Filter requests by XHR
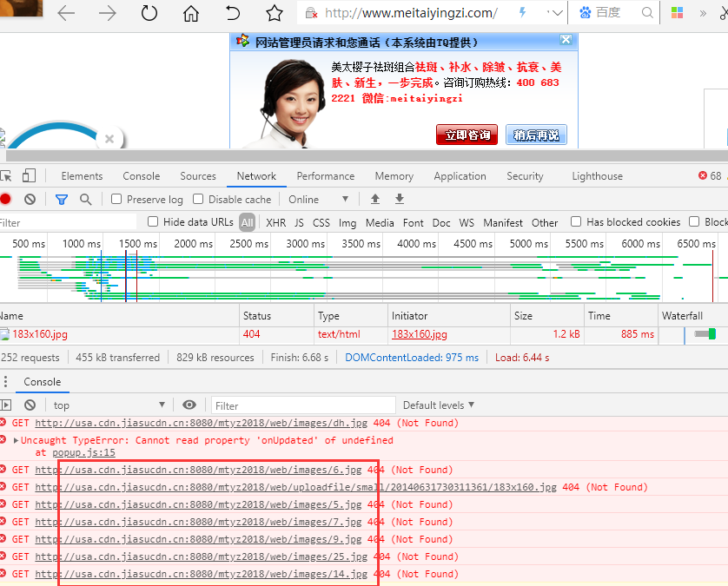Image resolution: width=728 pixels, height=586 pixels. 275,223
